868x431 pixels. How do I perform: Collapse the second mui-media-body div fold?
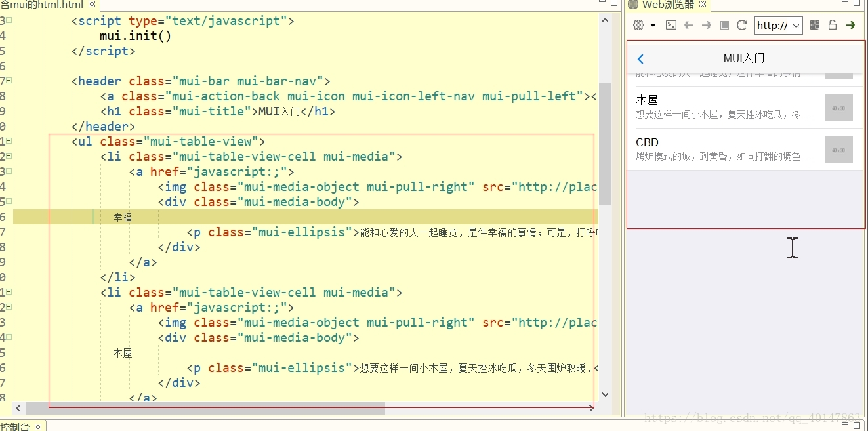[9, 338]
